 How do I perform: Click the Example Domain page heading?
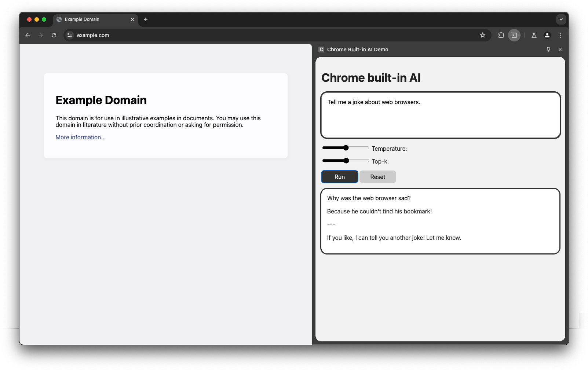(x=101, y=100)
